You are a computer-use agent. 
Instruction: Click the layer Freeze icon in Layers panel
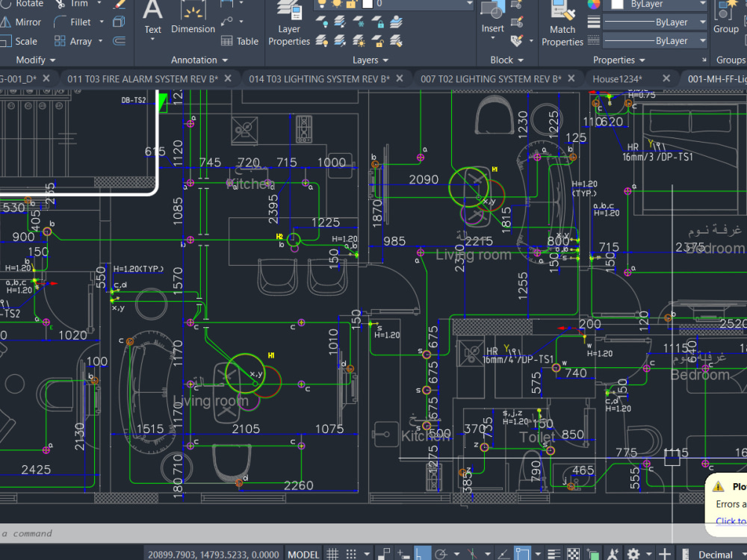click(359, 23)
